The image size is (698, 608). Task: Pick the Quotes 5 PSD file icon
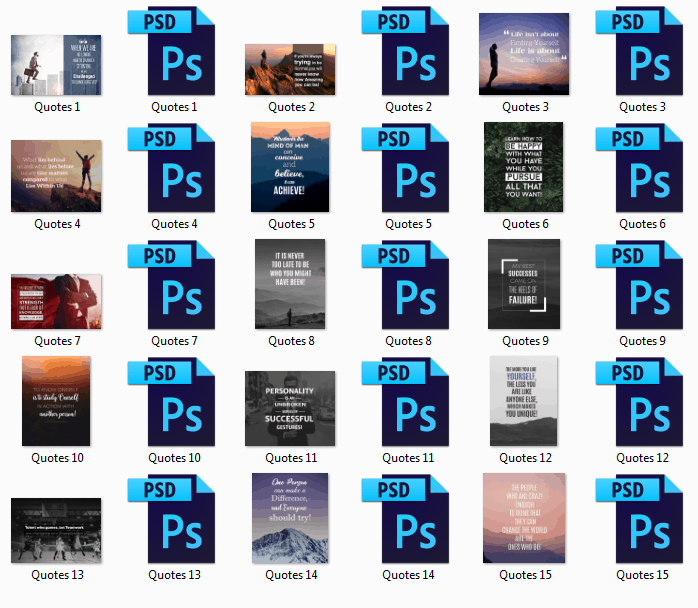coord(404,168)
